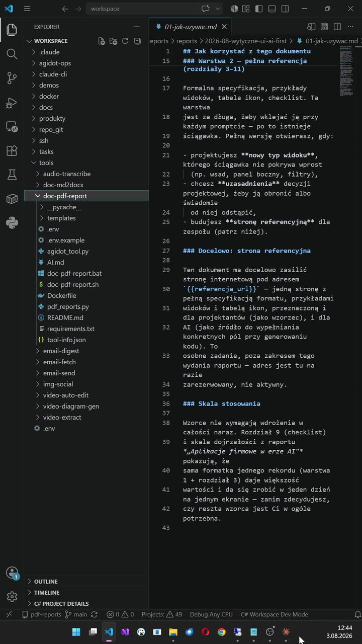Image resolution: width=362 pixels, height=644 pixels.
Task: Refresh the Explorer tree
Action: [x=125, y=41]
